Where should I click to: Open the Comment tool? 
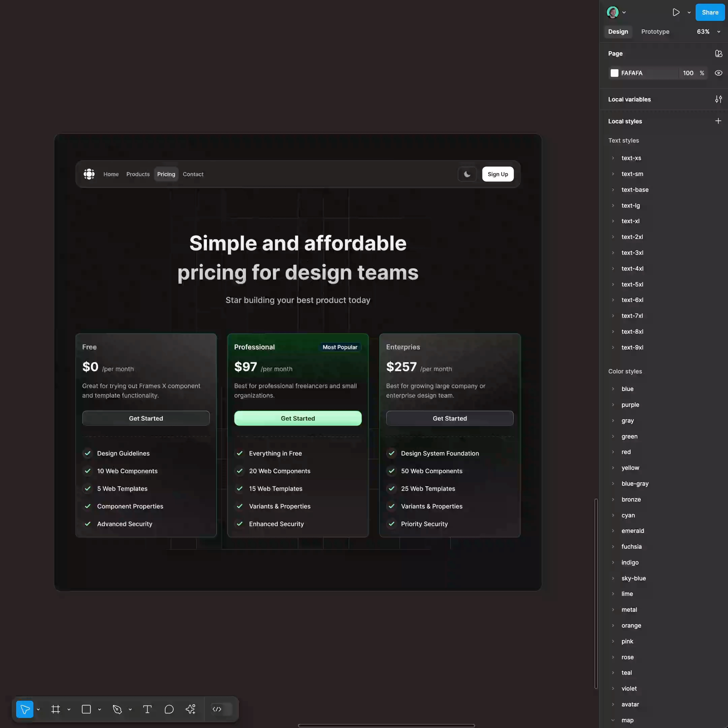(169, 709)
